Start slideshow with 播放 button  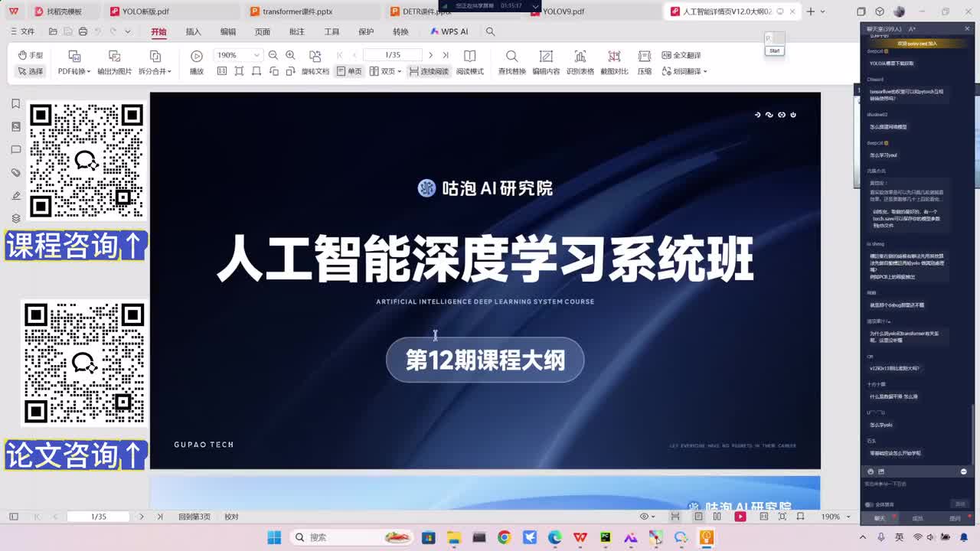[x=197, y=63]
